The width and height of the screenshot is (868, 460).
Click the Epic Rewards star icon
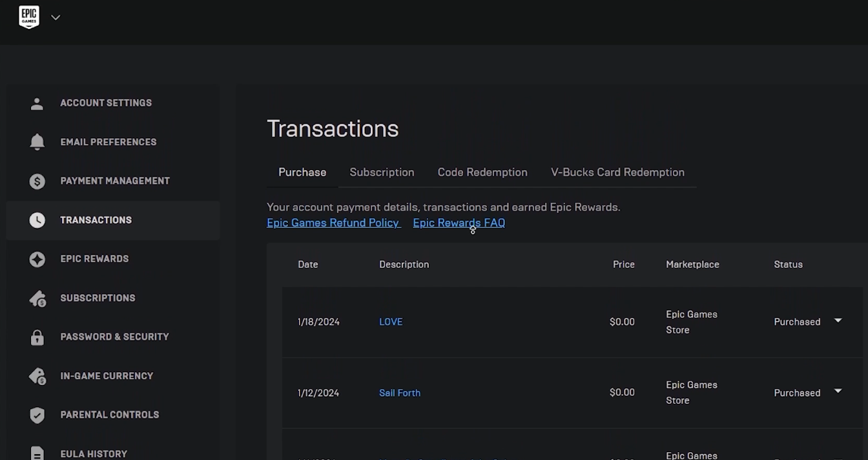(x=37, y=259)
